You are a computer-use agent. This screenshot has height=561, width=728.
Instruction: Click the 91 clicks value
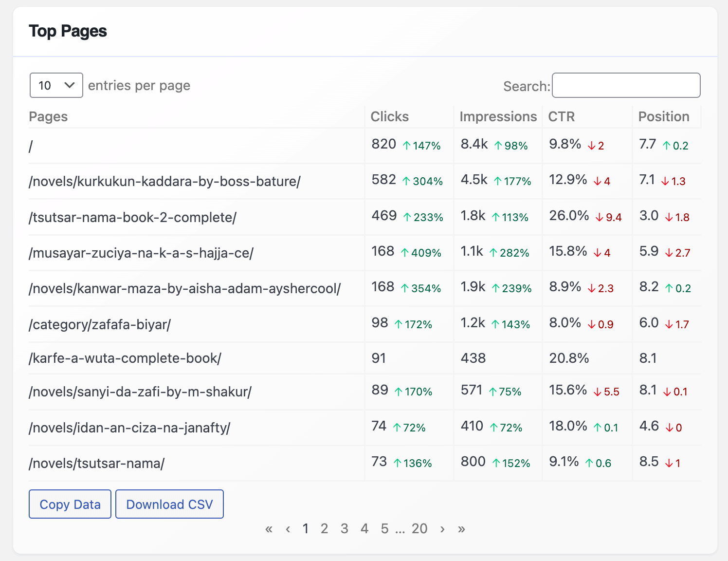(x=379, y=358)
